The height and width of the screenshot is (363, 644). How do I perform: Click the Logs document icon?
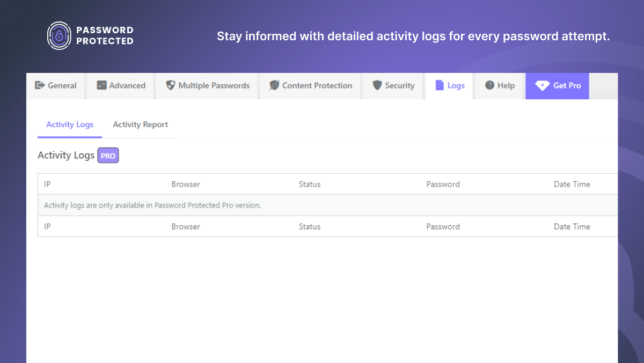click(x=440, y=85)
